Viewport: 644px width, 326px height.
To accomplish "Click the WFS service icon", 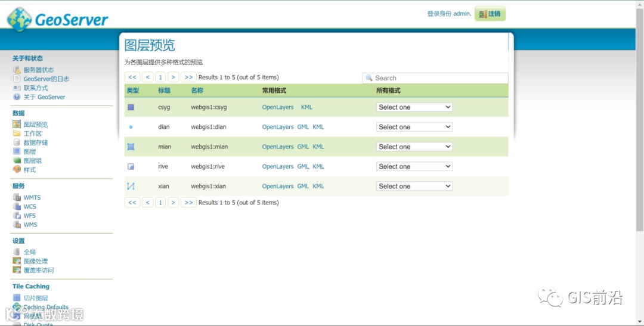I will coord(17,216).
